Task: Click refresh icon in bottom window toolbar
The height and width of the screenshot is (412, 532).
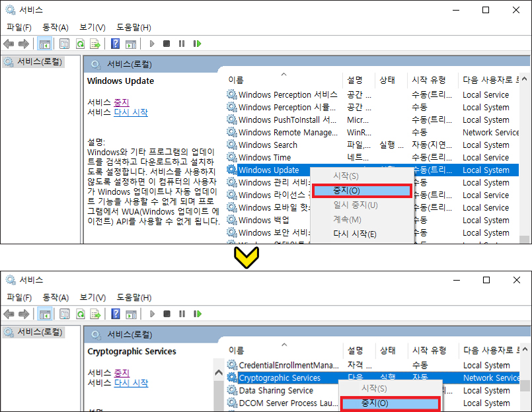Action: pos(81,314)
